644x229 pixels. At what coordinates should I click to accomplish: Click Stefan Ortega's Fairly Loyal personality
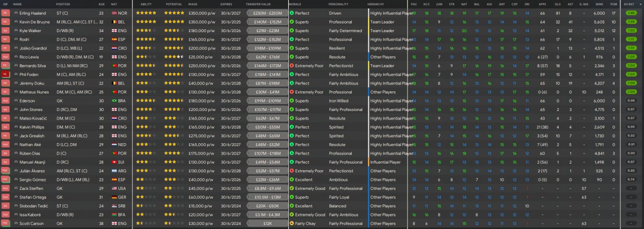point(340,197)
